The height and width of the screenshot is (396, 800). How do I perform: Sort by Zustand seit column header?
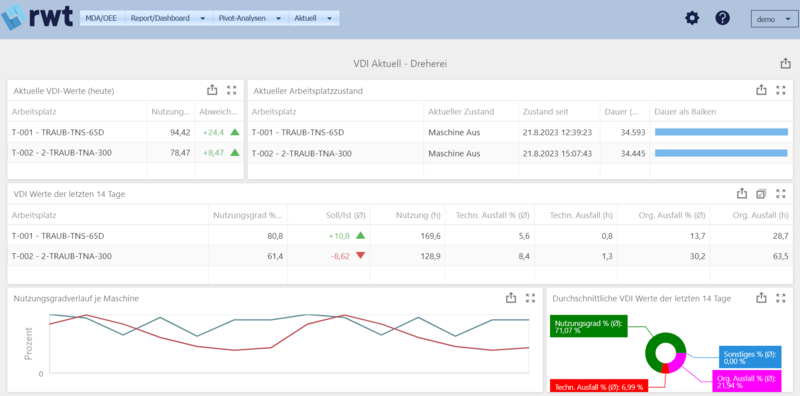(545, 111)
